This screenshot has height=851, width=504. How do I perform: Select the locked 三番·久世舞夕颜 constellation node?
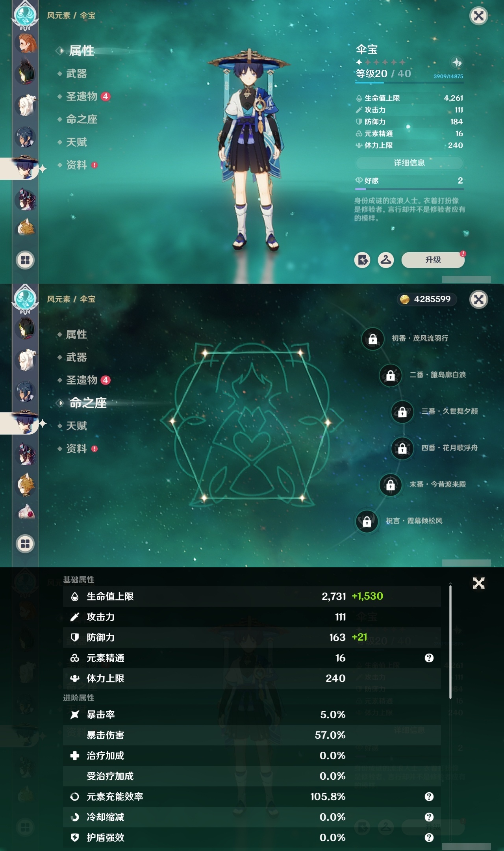tap(402, 412)
